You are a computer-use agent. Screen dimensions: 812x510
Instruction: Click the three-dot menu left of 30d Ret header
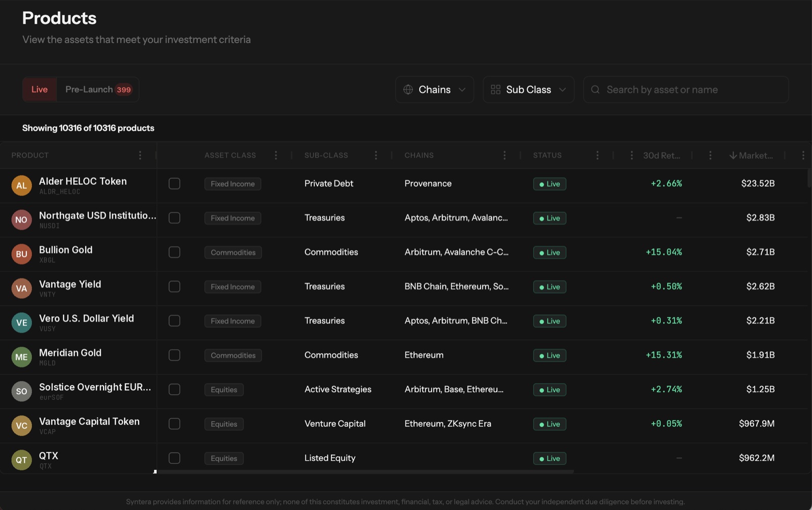click(x=631, y=155)
